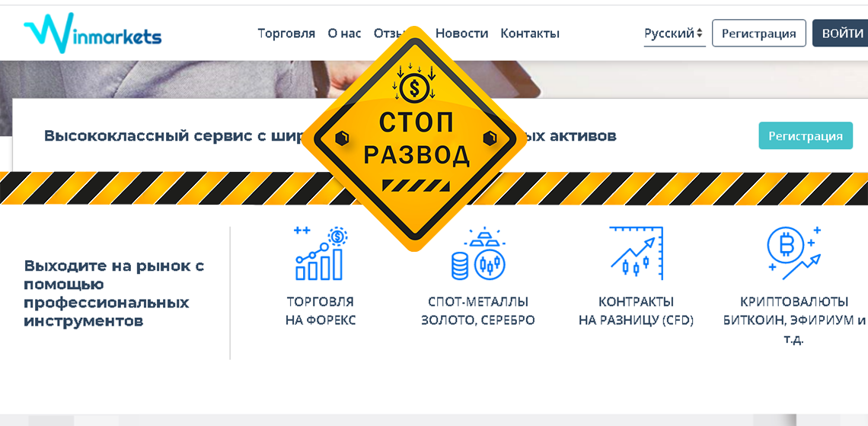The image size is (868, 426).
Task: Open КОНТРАКТЫ НА РАЗНИЦУ (CFD) link
Action: coord(636,311)
